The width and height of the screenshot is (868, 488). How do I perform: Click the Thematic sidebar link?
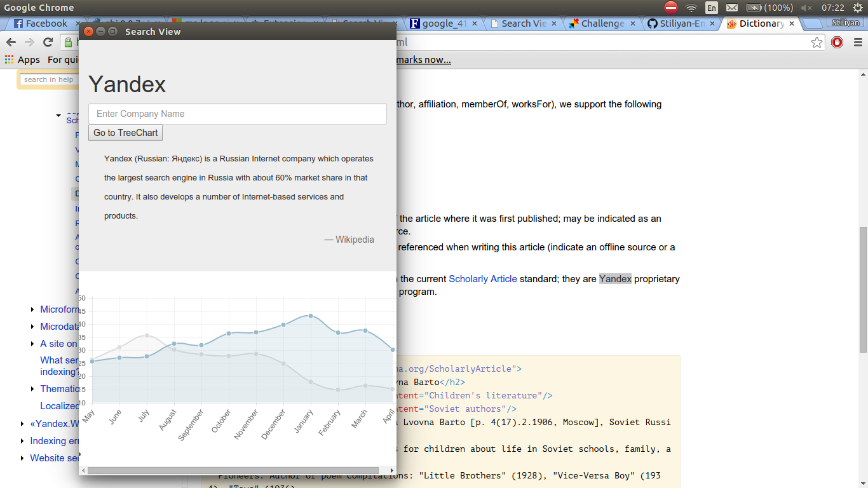pos(59,389)
